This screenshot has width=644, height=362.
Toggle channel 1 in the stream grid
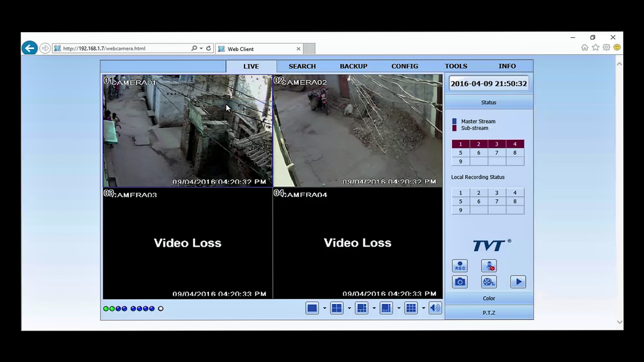pos(460,144)
